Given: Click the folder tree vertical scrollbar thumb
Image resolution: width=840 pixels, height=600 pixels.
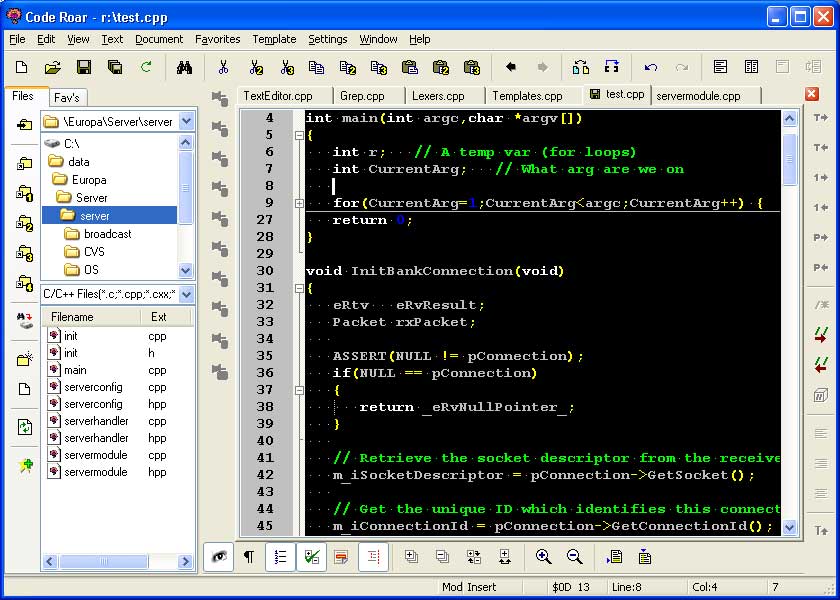Looking at the screenshot, I should pos(185,187).
